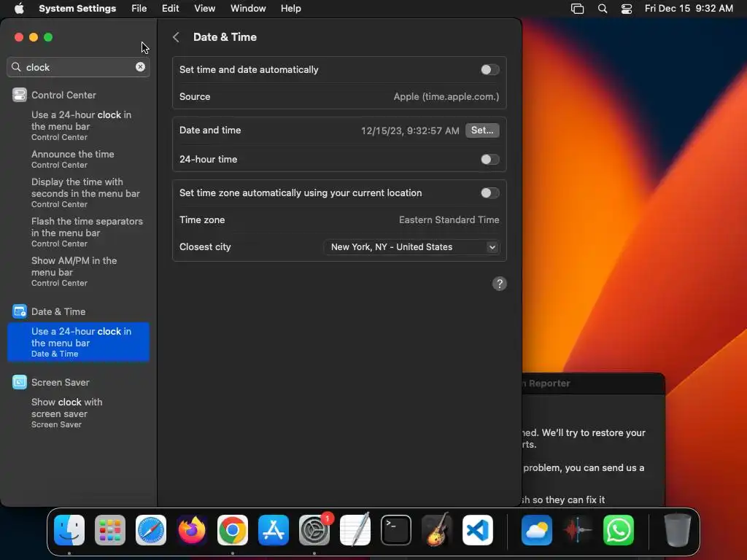Viewport: 747px width, 560px height.
Task: Open Weather app in the Dock
Action: pos(537,530)
